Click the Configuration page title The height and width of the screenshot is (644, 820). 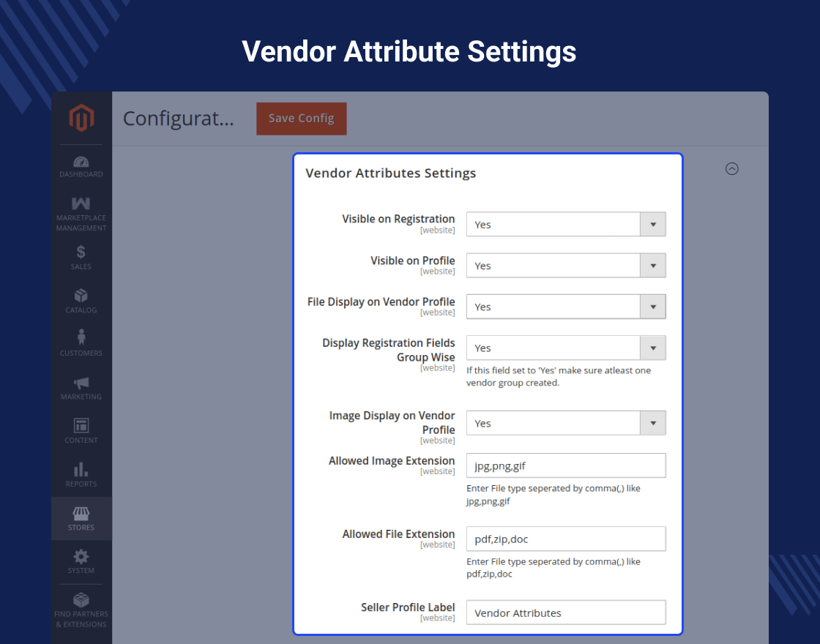(x=179, y=119)
